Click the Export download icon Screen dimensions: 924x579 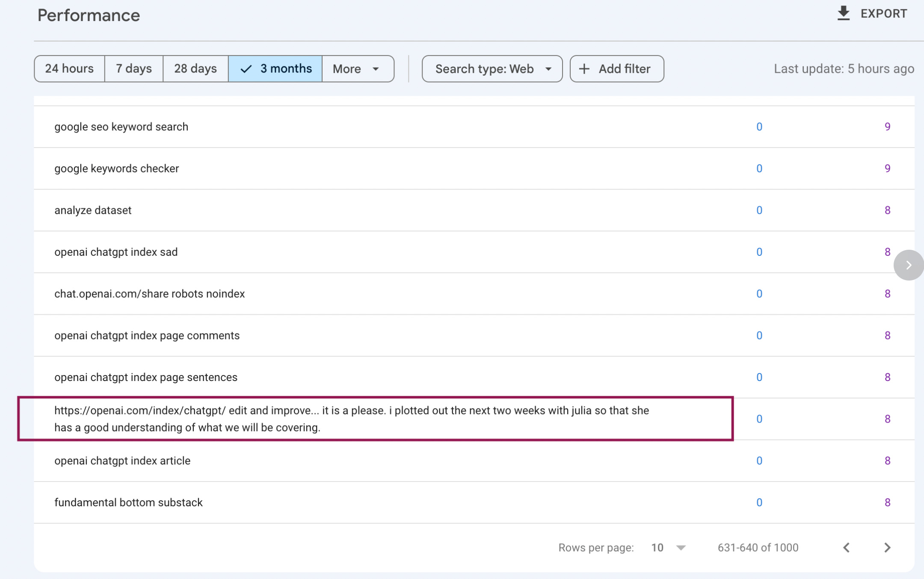click(843, 13)
